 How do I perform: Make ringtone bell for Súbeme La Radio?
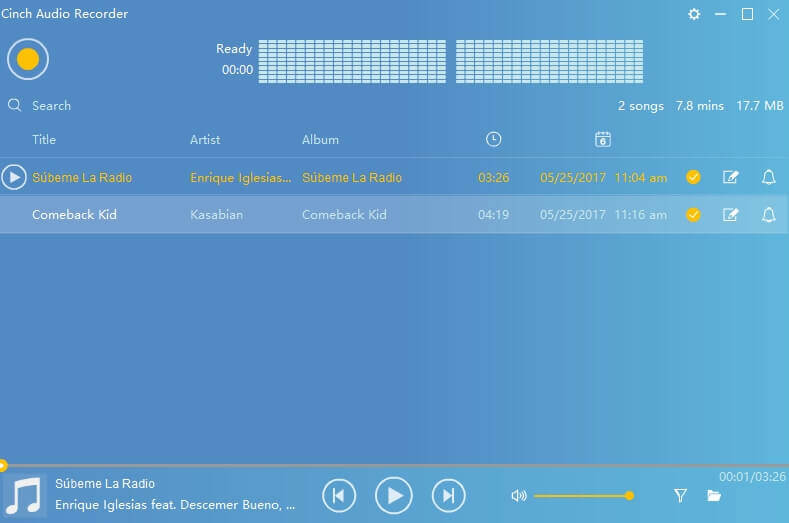[x=768, y=177]
